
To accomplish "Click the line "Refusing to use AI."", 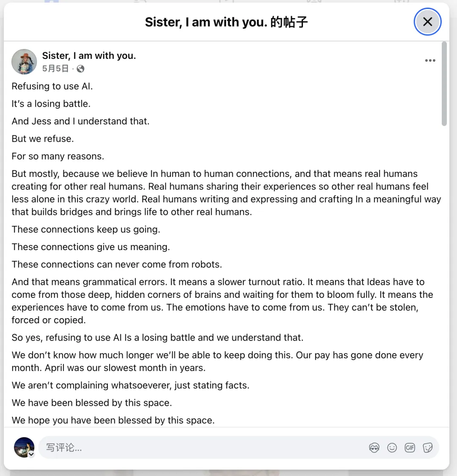I will tap(52, 86).
